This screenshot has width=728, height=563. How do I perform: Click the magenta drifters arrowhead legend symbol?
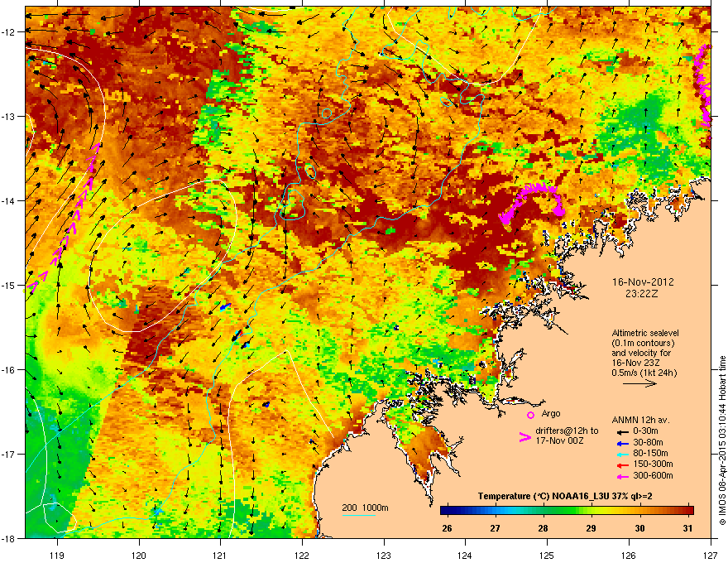pyautogui.click(x=524, y=437)
